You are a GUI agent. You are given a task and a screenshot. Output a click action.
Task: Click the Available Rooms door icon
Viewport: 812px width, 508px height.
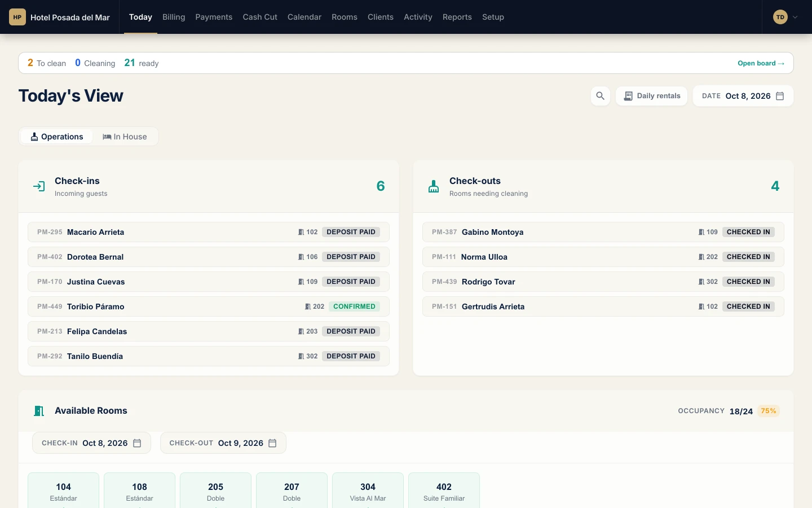[39, 411]
